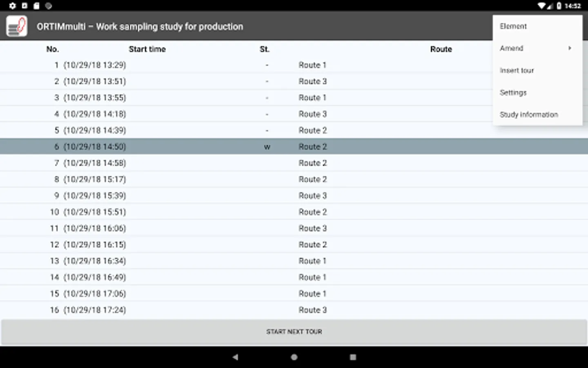This screenshot has width=588, height=368.
Task: Tap the SD card status bar icon
Action: [36, 6]
